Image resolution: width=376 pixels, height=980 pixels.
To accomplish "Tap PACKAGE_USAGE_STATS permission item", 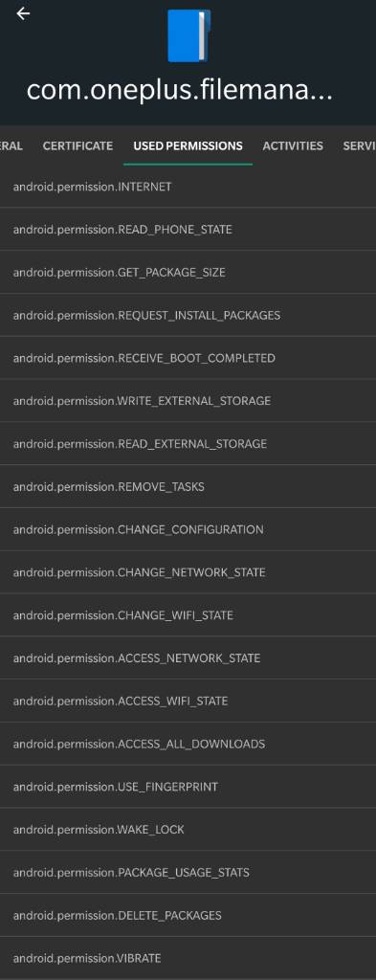I will pos(188,872).
